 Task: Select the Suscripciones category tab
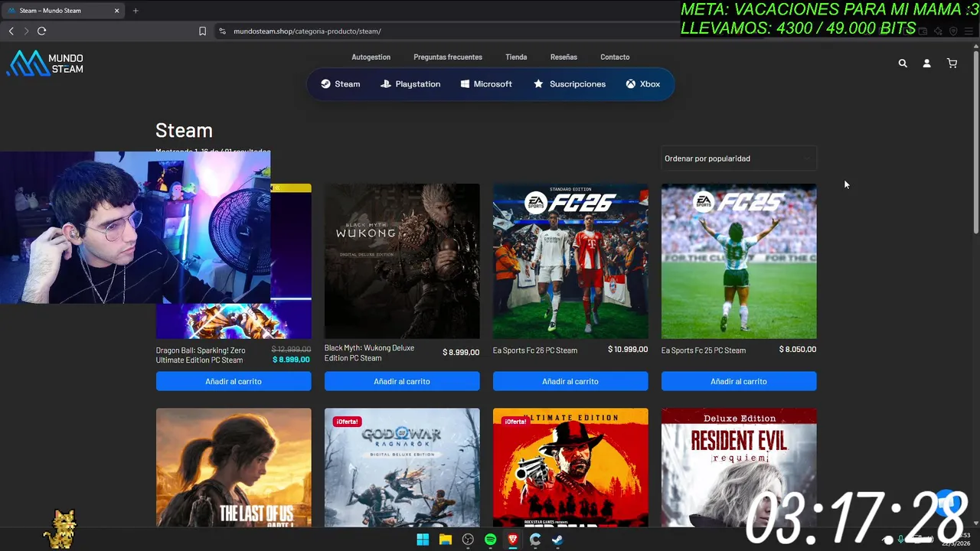(x=570, y=84)
